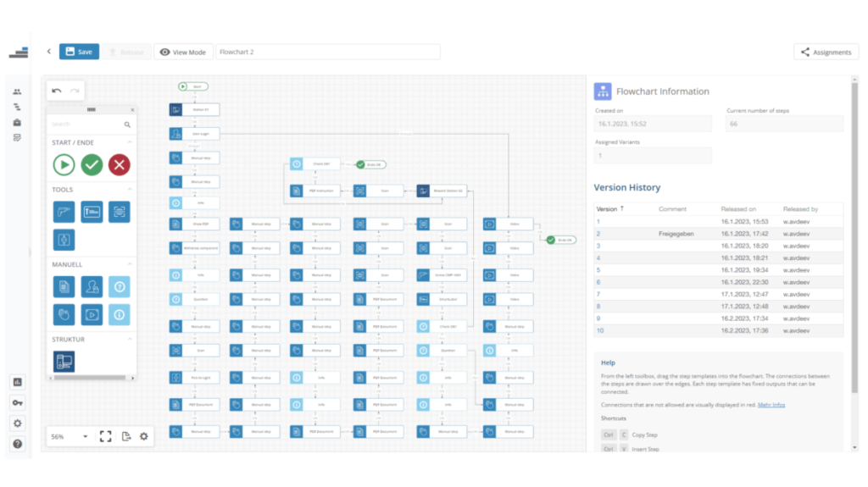Select the green Start play step template
Screen dimensions: 868x487
point(64,164)
